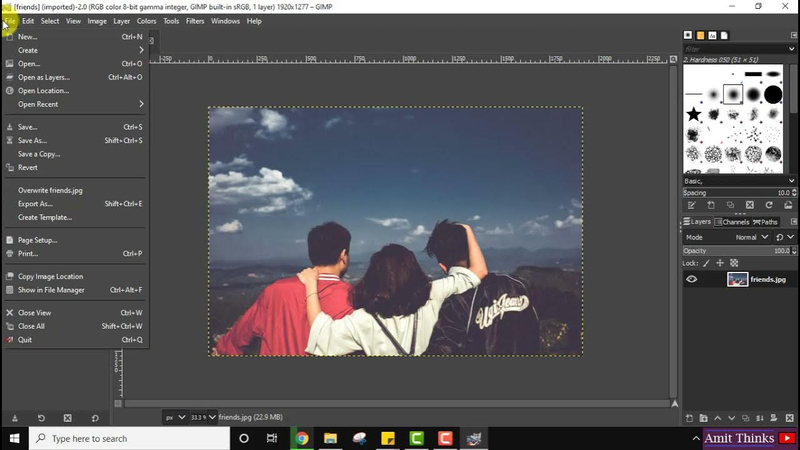This screenshot has width=800, height=450.
Task: Delete the brush with the X icon
Action: (x=749, y=205)
